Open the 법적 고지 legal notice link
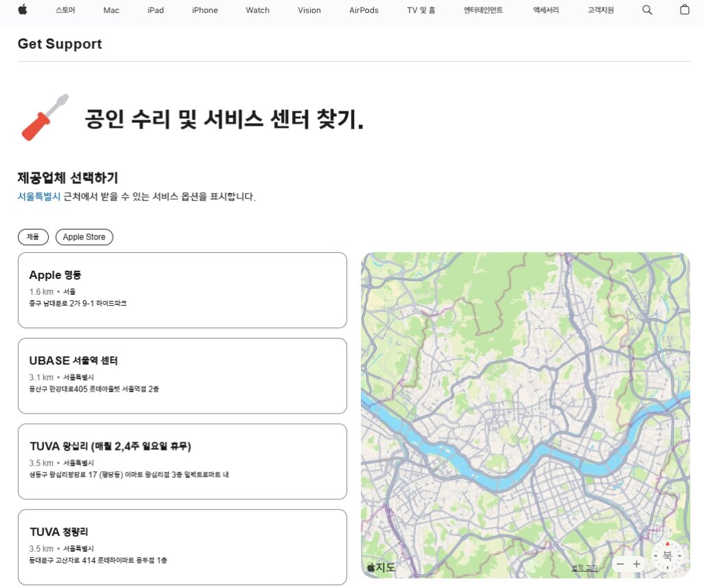 [x=586, y=567]
